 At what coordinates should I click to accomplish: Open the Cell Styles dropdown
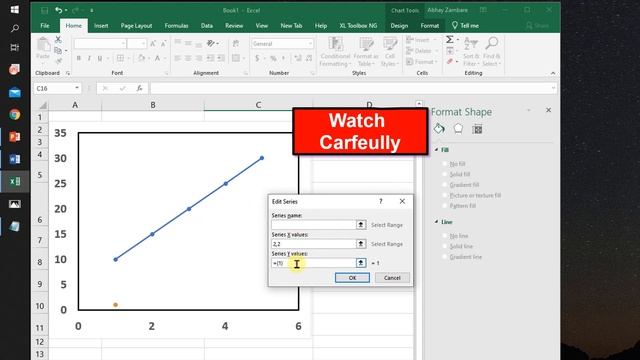[x=390, y=52]
